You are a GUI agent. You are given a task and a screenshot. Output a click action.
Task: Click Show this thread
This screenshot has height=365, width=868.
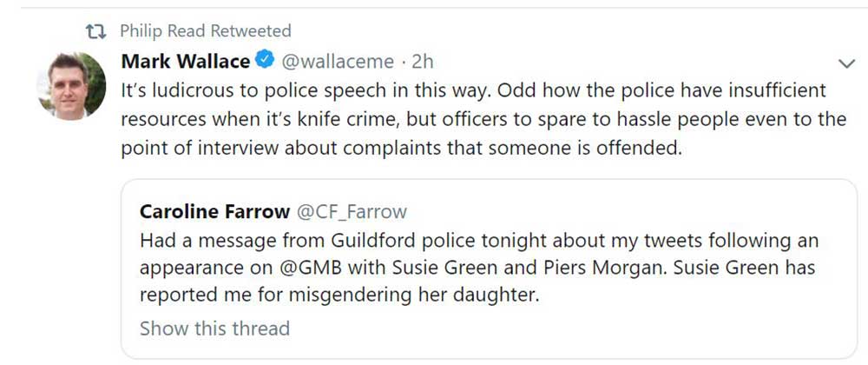click(x=214, y=328)
